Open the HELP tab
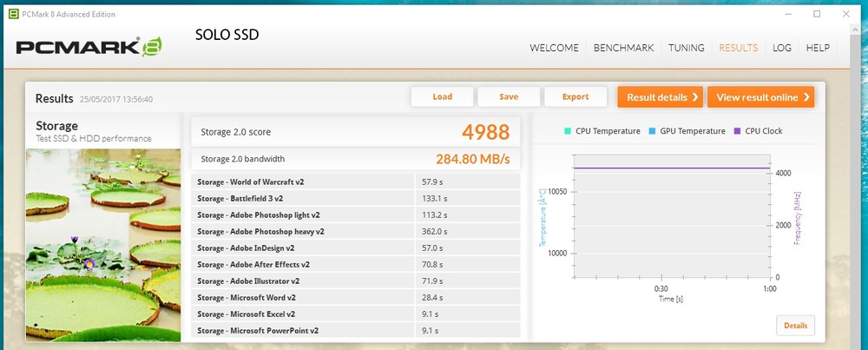 [818, 48]
